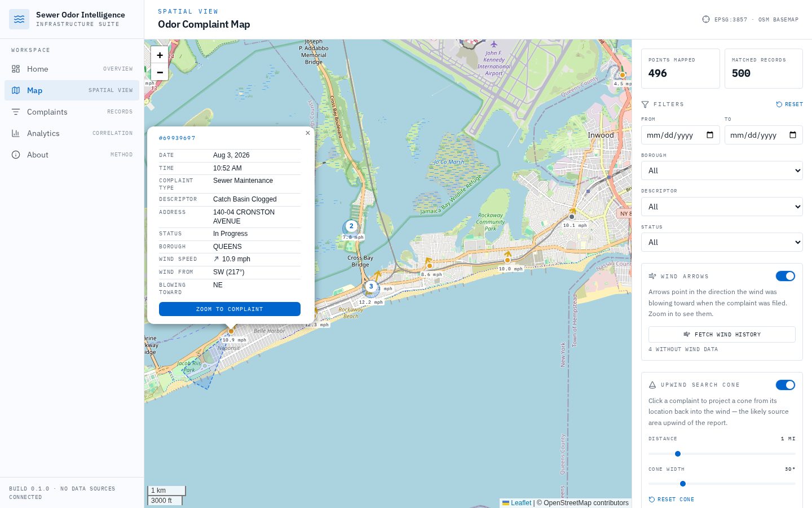Open the About method page

(72, 155)
